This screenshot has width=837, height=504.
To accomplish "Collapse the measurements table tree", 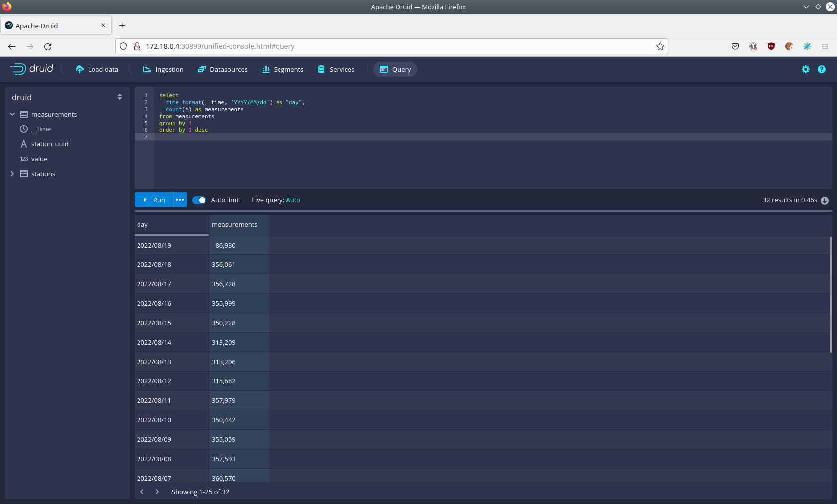I will click(x=12, y=114).
